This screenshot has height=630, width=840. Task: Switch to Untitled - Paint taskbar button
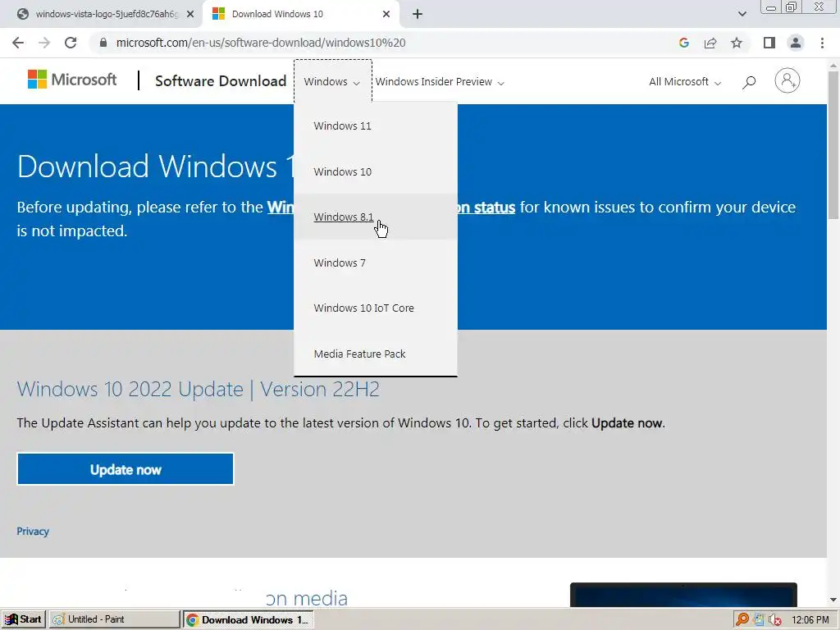(x=115, y=619)
